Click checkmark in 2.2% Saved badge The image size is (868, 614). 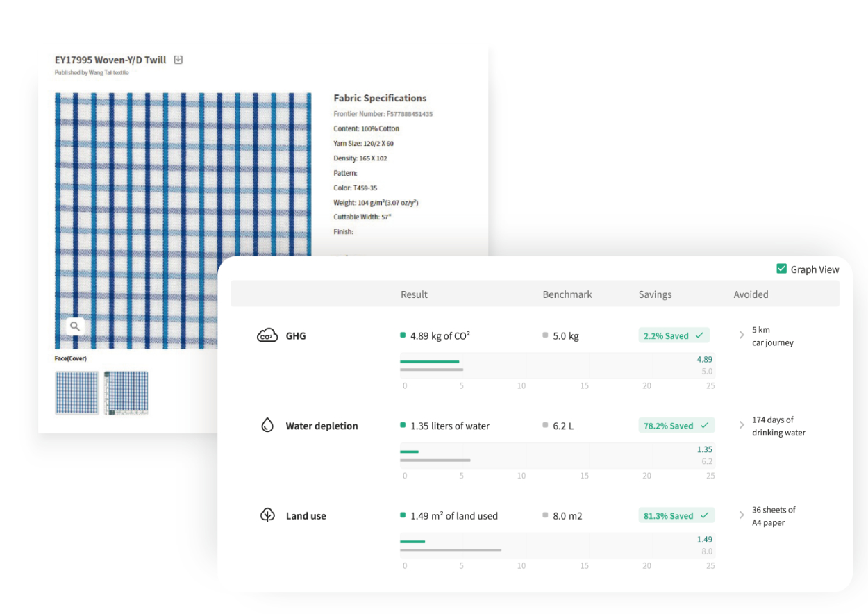tap(699, 335)
